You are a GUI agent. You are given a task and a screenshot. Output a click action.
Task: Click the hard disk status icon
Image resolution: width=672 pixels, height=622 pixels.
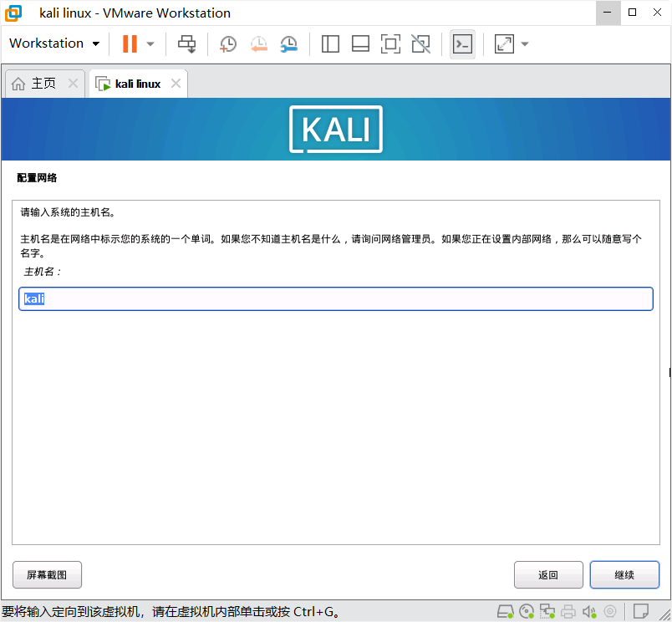[x=506, y=611]
